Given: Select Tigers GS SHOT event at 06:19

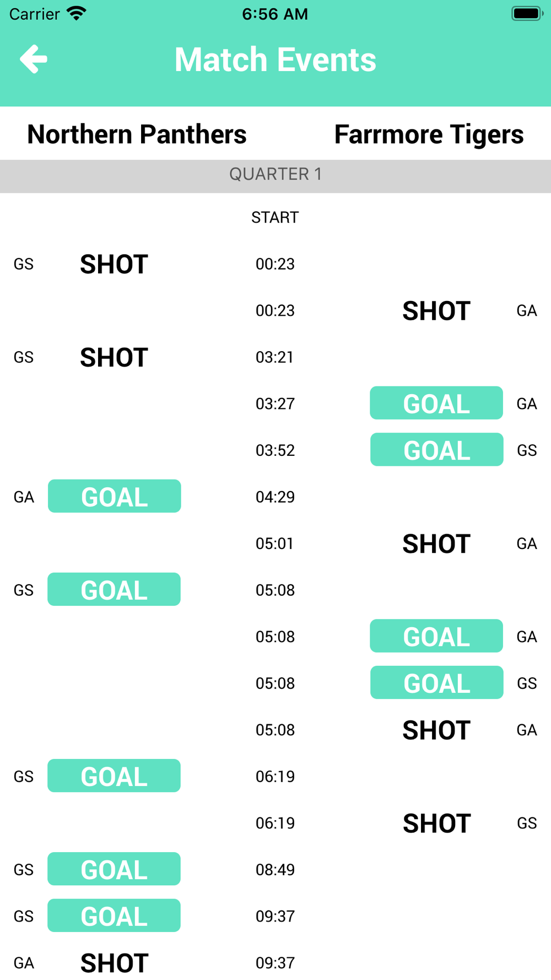Looking at the screenshot, I should point(436,823).
